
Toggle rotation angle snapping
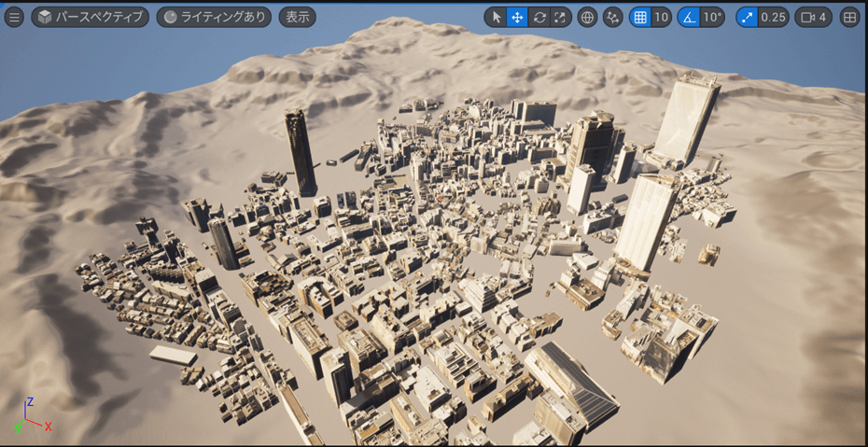tap(688, 17)
